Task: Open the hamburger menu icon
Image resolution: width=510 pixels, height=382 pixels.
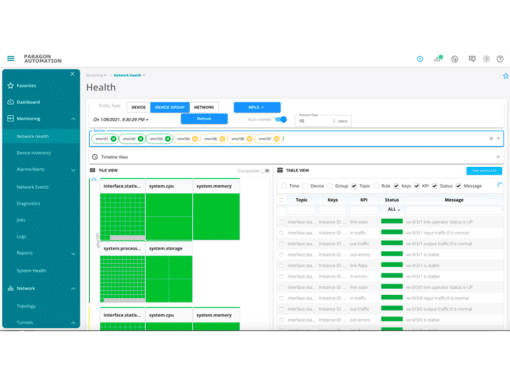Action: point(11,59)
